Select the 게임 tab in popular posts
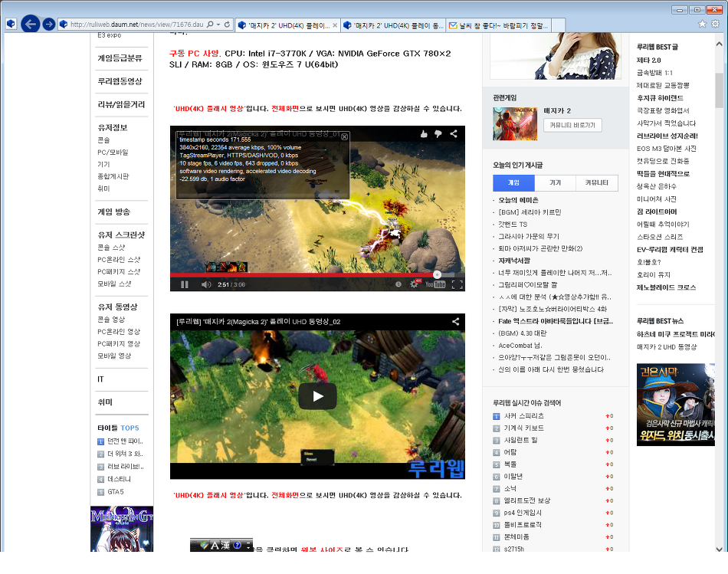The height and width of the screenshot is (574, 728). [513, 182]
